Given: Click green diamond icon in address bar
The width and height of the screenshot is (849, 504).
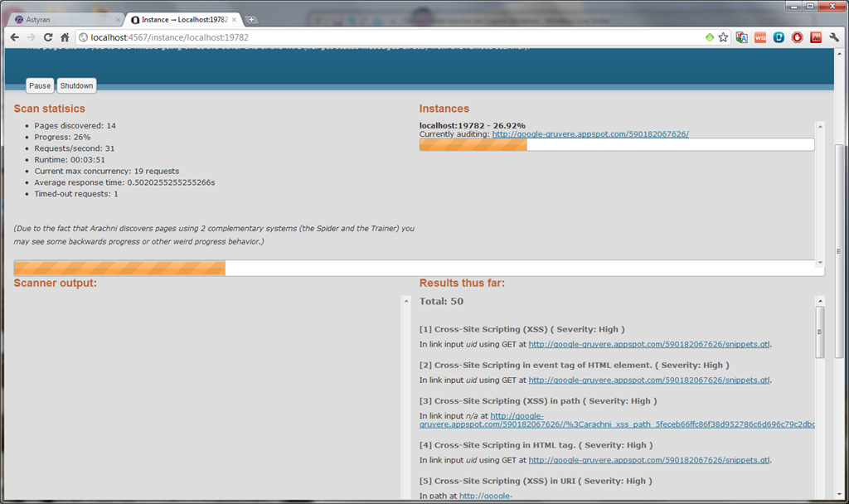Looking at the screenshot, I should (710, 37).
